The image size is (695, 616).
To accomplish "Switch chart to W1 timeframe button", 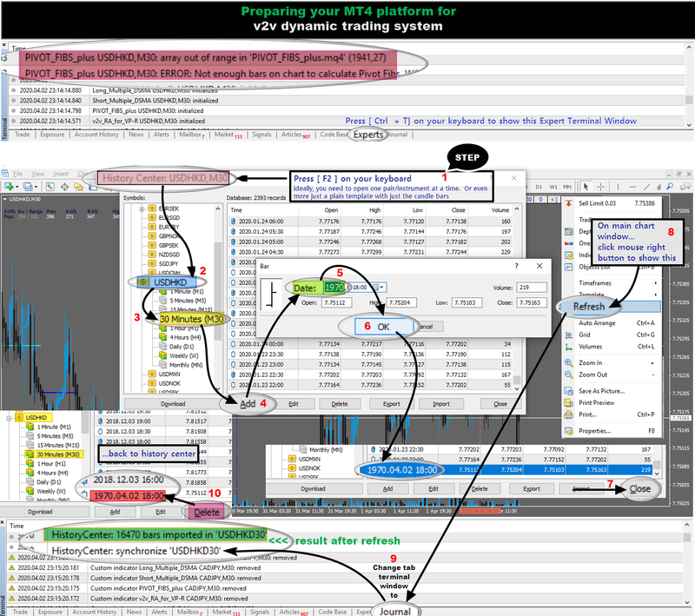I will 553,187.
